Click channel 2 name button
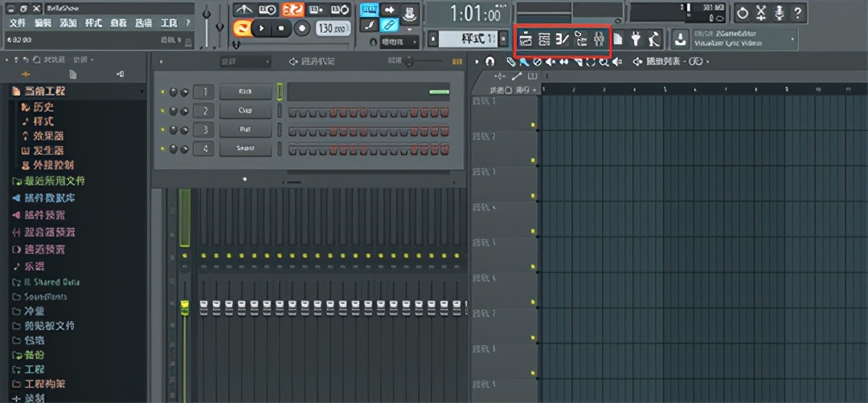Image resolution: width=868 pixels, height=403 pixels. (x=245, y=111)
